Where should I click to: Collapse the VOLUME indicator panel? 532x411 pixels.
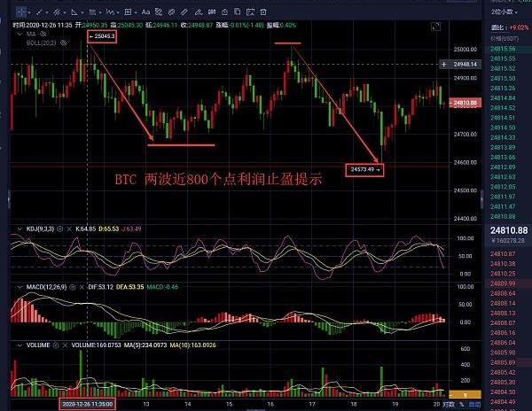click(x=19, y=345)
